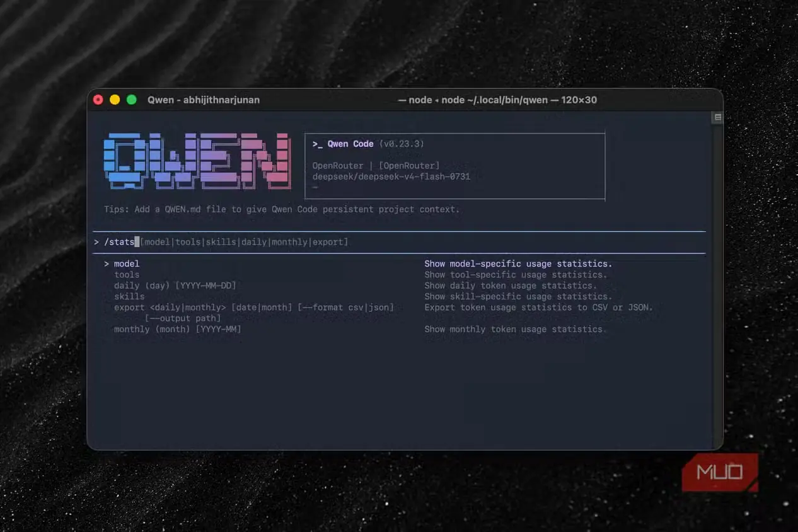The height and width of the screenshot is (532, 798).
Task: Click the red close window button
Action: click(x=98, y=100)
